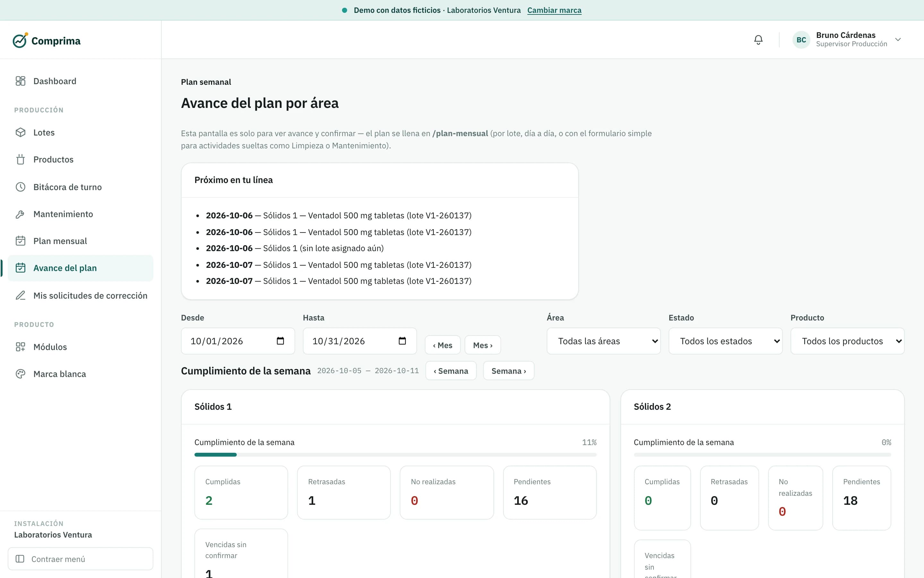Open Plan mensual page
This screenshot has width=924, height=578.
click(81, 241)
